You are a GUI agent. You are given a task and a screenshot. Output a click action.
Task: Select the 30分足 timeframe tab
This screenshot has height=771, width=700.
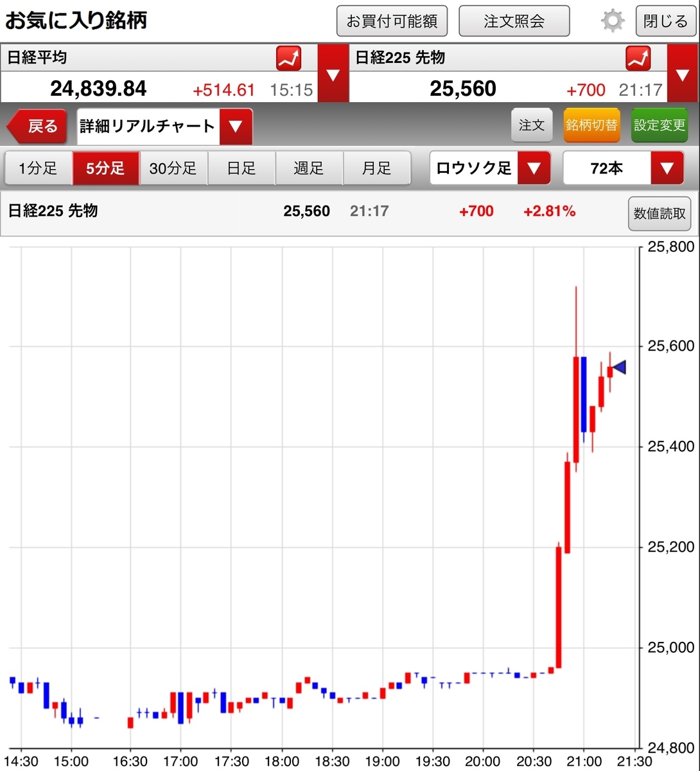coord(173,168)
